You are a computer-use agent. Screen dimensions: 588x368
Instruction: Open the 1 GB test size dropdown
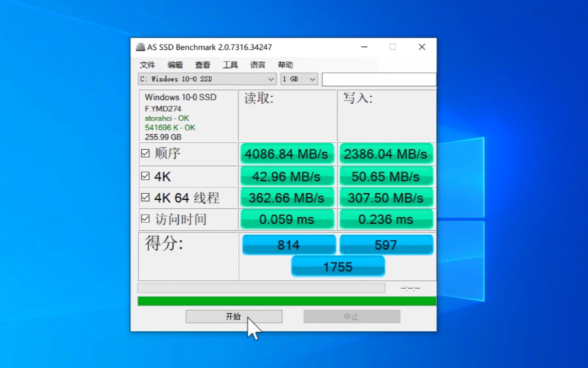(x=299, y=79)
